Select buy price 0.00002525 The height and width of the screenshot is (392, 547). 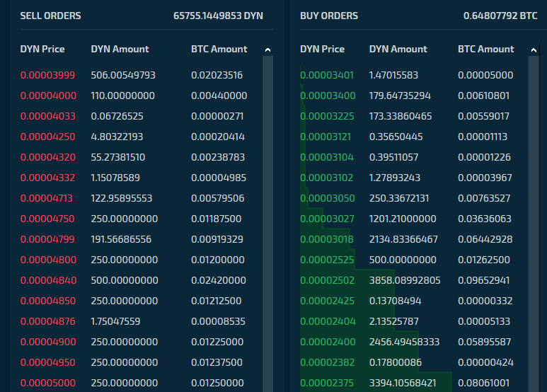pos(327,260)
